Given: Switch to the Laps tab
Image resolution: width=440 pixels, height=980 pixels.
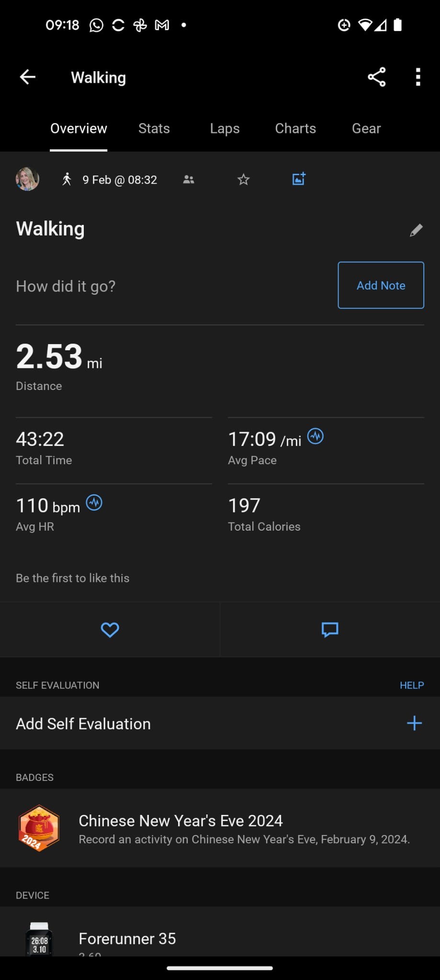Looking at the screenshot, I should [x=225, y=129].
